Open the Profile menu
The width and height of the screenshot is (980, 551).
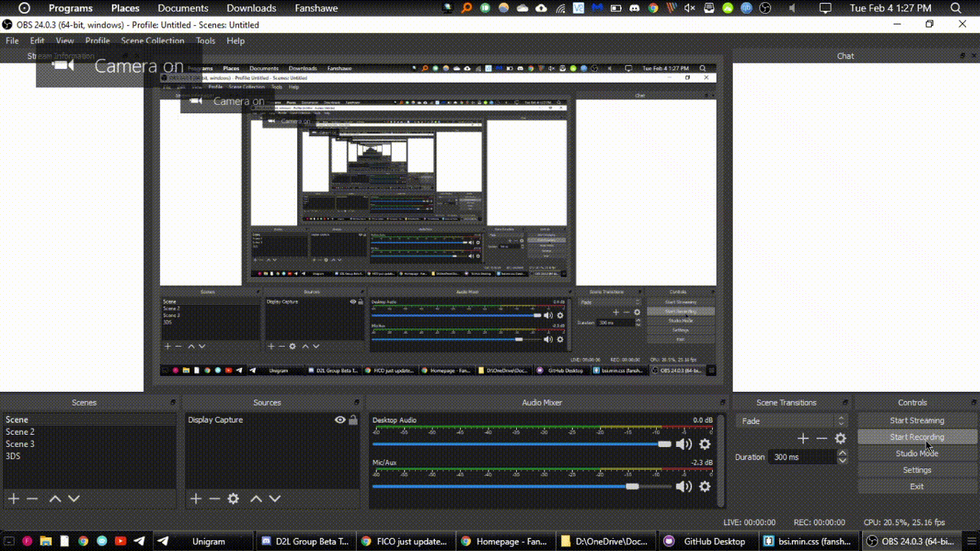97,41
